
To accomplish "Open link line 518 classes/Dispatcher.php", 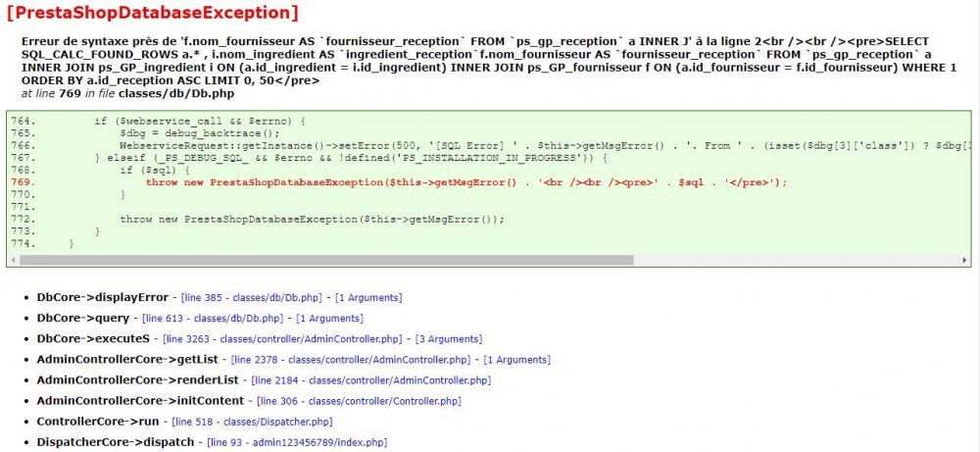I will 253,422.
